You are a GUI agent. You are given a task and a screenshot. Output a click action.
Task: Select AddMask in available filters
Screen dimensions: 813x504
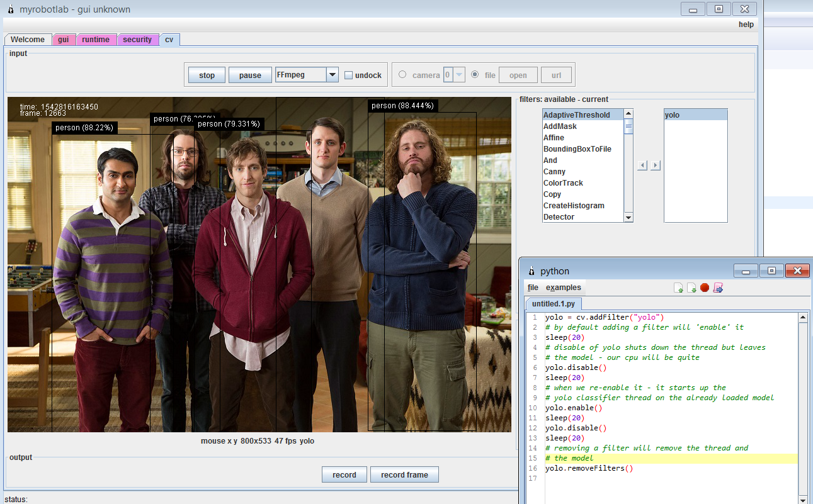coord(583,126)
